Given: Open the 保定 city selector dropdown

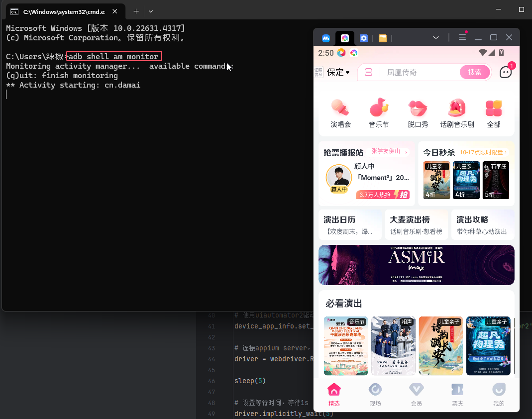Looking at the screenshot, I should pyautogui.click(x=338, y=72).
